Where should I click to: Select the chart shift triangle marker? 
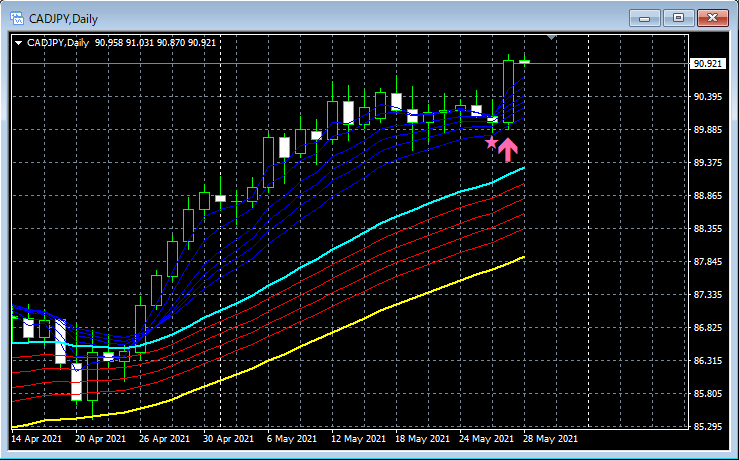click(551, 37)
